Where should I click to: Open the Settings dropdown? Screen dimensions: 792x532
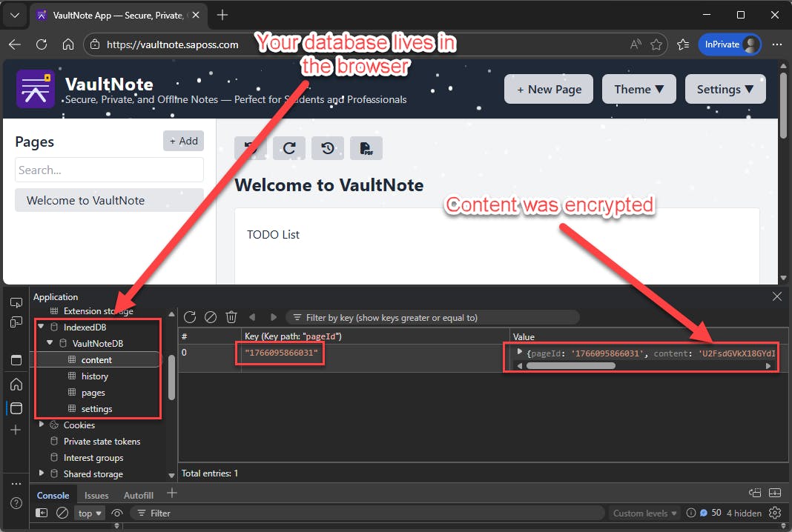click(725, 89)
